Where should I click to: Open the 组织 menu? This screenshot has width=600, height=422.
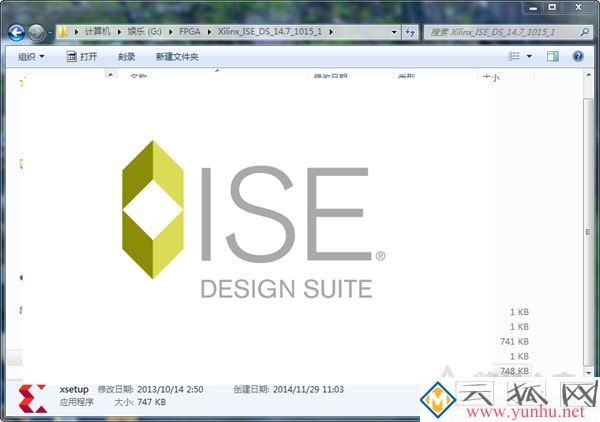31,57
